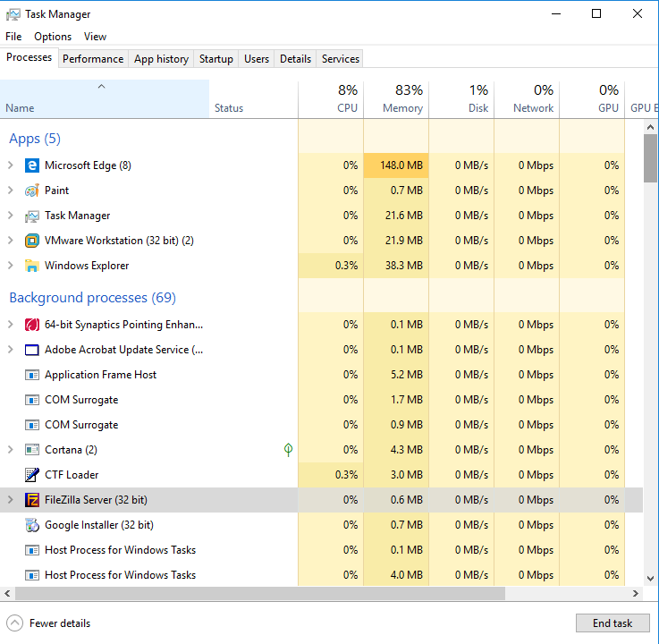Click the Paint app icon
The width and height of the screenshot is (659, 644).
click(x=32, y=191)
